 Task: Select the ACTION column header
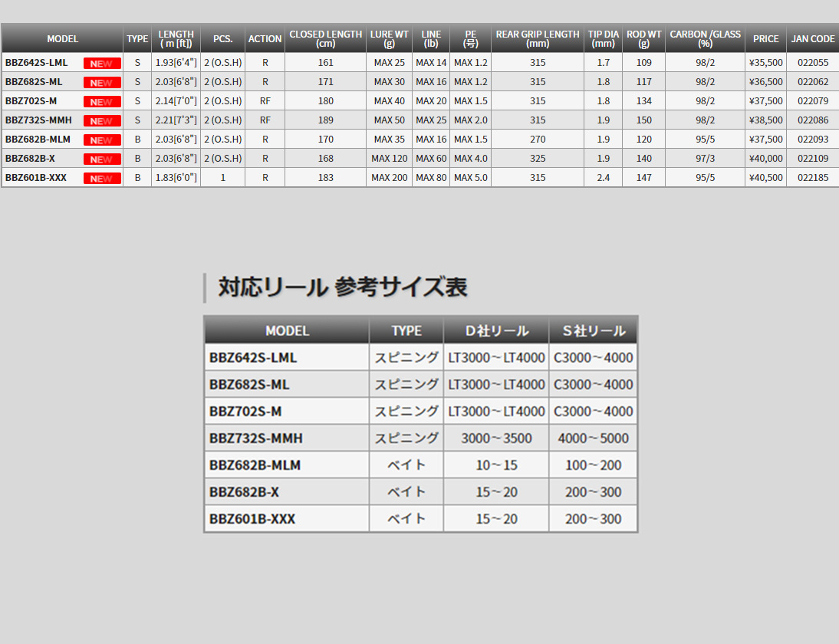click(x=265, y=38)
